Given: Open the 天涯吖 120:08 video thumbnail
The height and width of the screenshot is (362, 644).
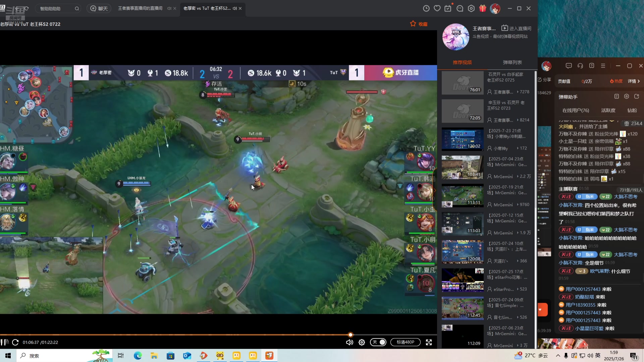Looking at the screenshot, I should [463, 252].
